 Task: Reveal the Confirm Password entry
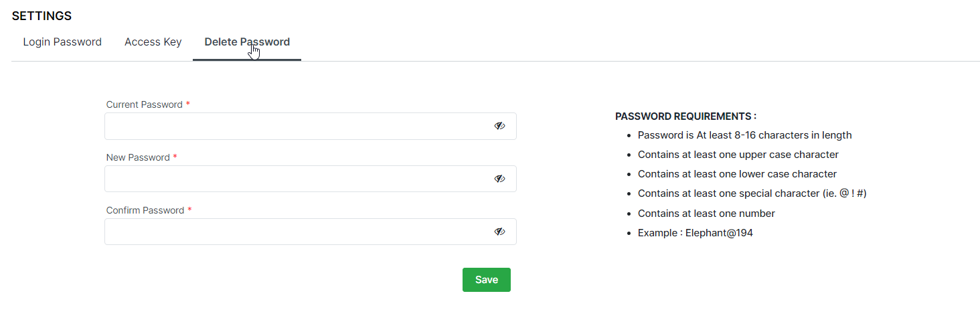(499, 232)
